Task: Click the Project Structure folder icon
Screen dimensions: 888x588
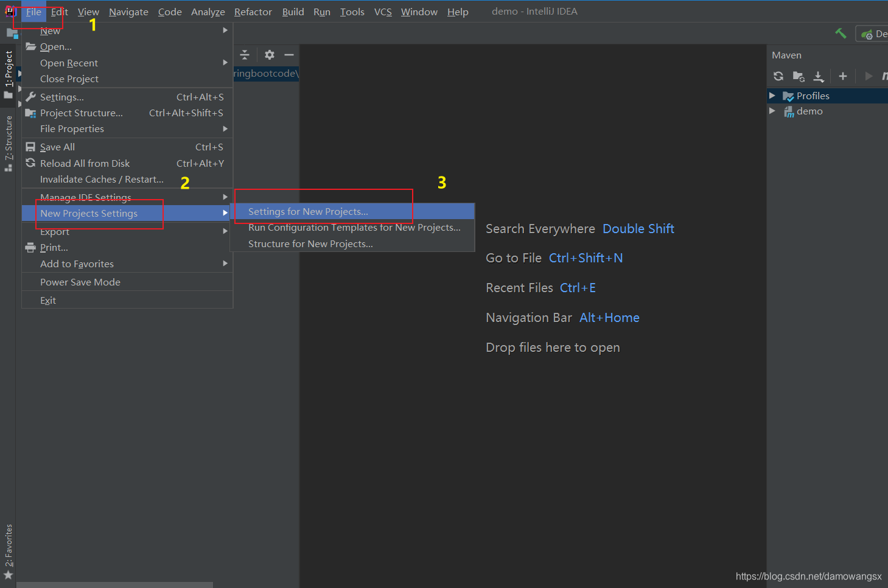Action: (30, 113)
